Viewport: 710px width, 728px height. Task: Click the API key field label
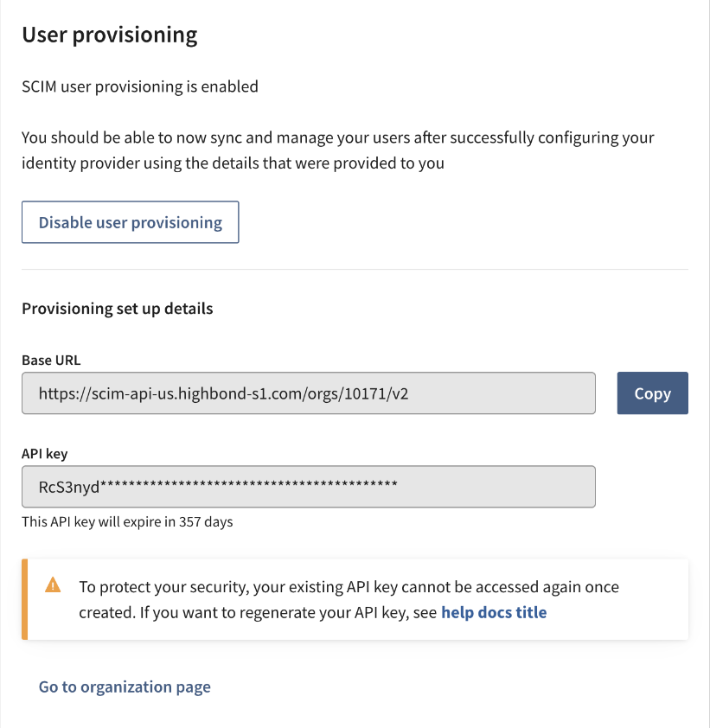coord(44,453)
